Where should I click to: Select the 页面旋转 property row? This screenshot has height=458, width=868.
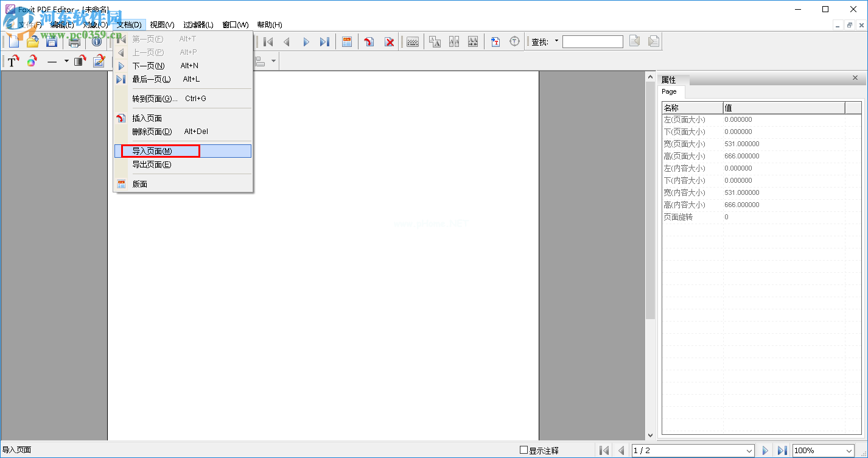[762, 217]
